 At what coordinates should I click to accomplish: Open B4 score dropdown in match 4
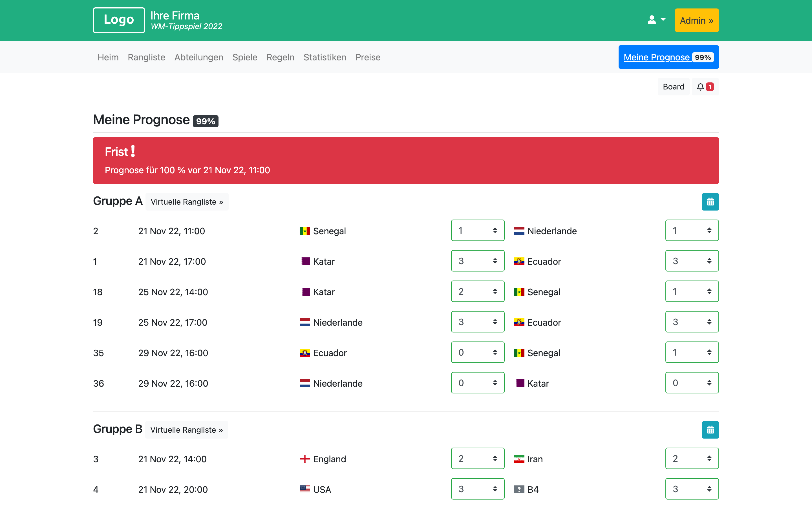[x=692, y=489]
